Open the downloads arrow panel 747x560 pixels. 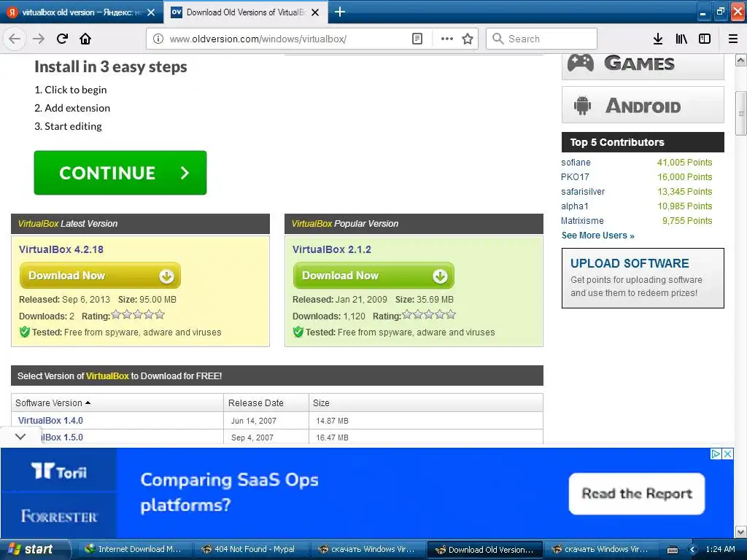click(x=658, y=39)
